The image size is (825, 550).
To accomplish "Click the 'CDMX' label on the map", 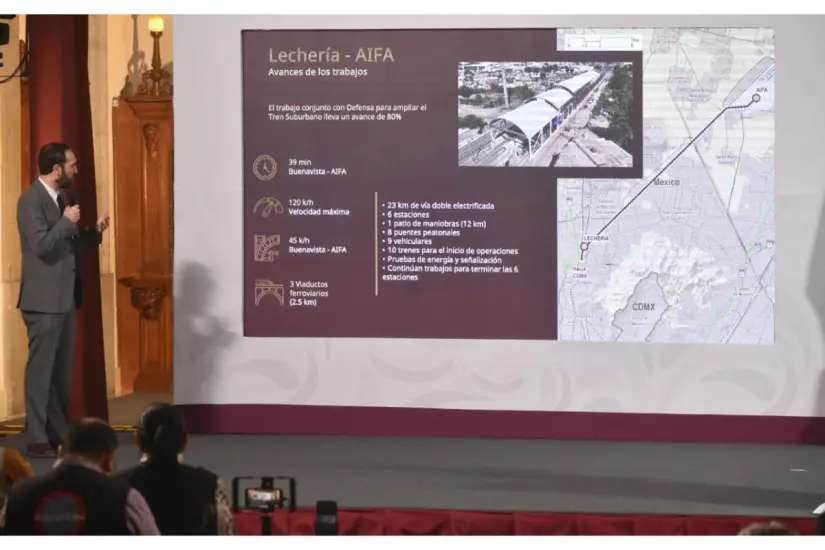I will (643, 307).
